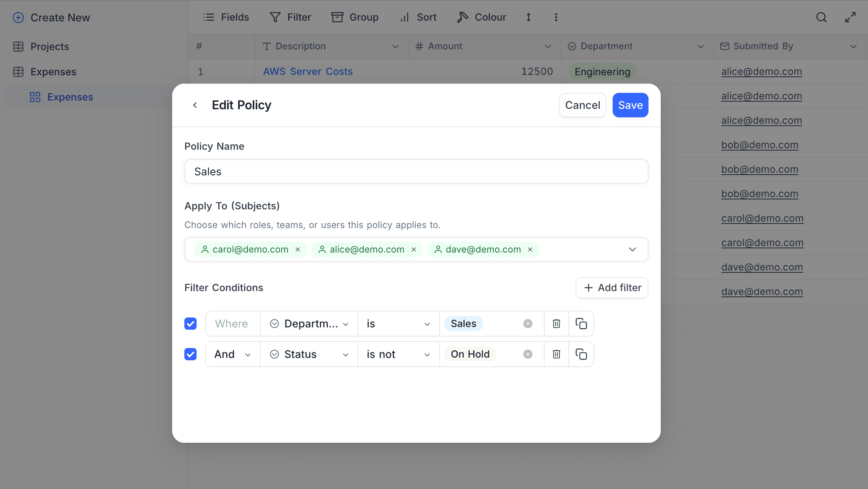Delete the Department filter condition

(556, 323)
